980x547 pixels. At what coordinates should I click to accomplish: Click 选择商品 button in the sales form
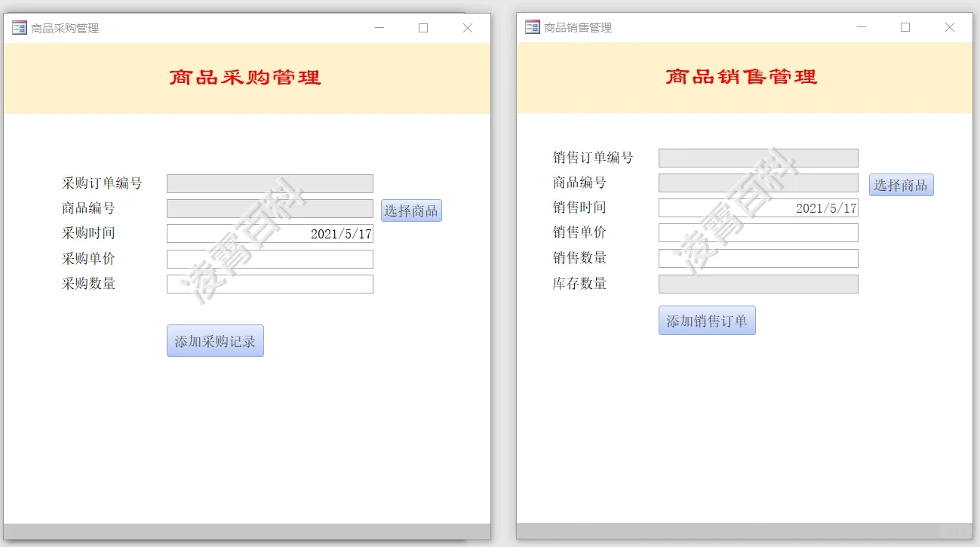click(901, 184)
